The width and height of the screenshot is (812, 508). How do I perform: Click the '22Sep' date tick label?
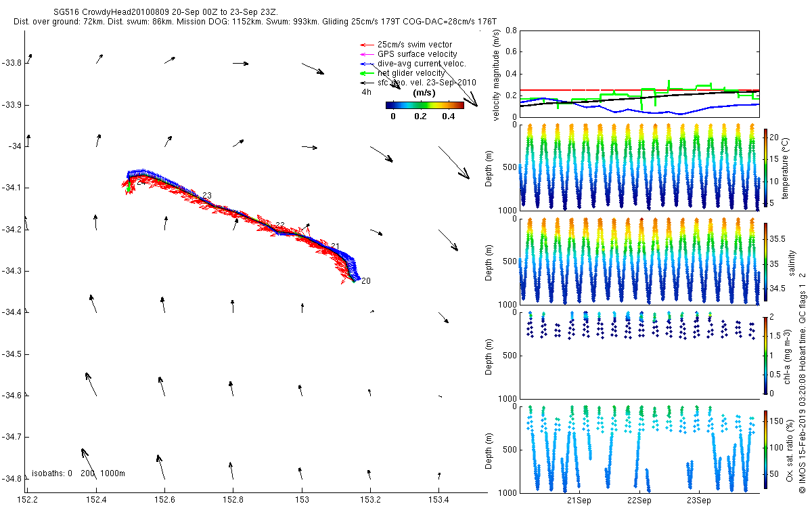click(x=639, y=501)
